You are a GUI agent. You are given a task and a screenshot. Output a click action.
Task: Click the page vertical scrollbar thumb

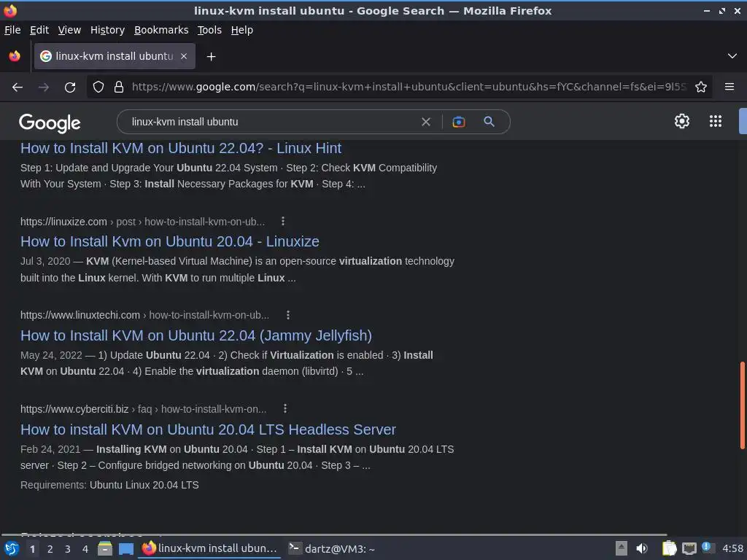tap(742, 405)
